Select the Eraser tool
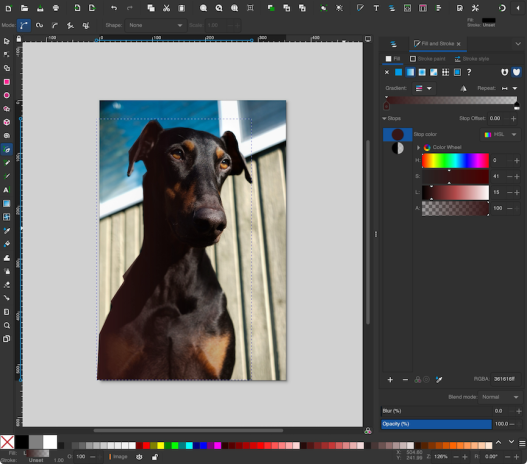Screen dimensions: 527x464 (x=6, y=285)
